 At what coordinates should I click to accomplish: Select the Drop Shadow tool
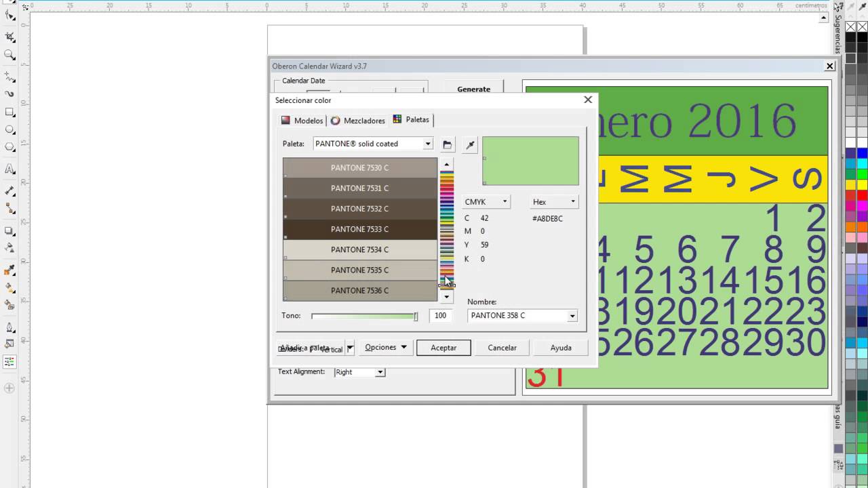(9, 230)
